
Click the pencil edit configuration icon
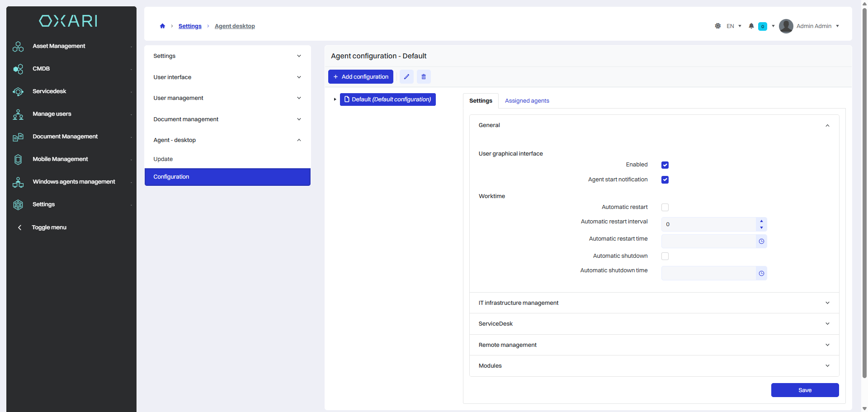(x=406, y=77)
